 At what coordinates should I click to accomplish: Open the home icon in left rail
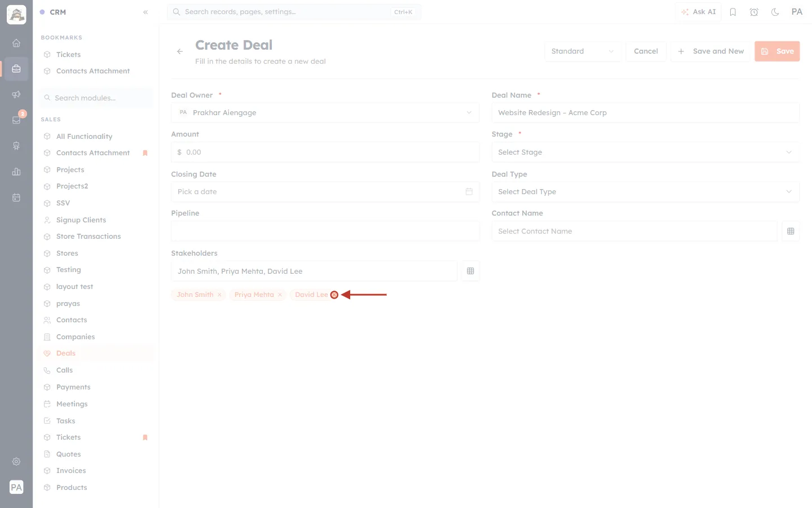click(16, 43)
